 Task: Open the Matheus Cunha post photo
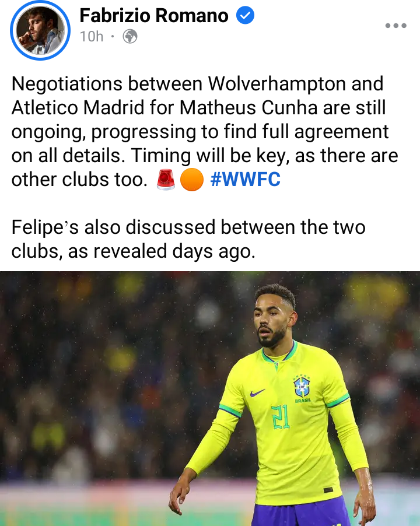(x=210, y=398)
